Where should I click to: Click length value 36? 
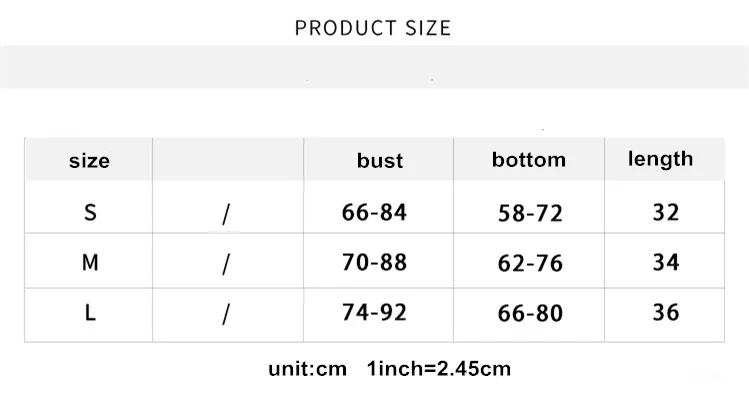click(666, 313)
